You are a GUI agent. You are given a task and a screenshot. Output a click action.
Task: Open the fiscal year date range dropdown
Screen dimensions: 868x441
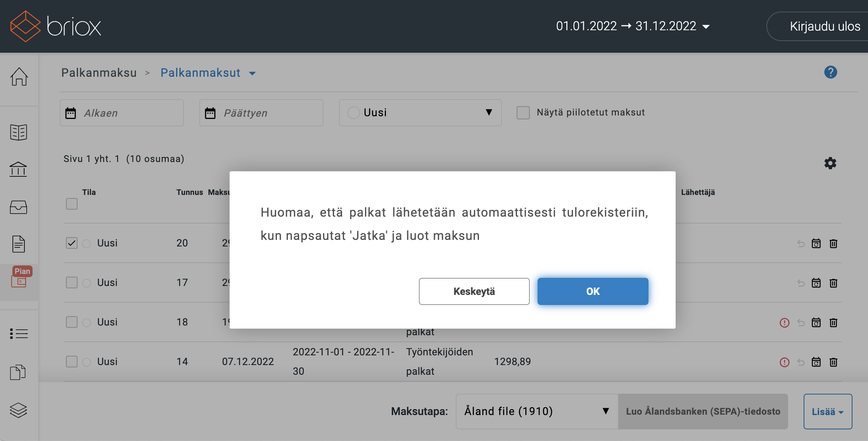(633, 26)
